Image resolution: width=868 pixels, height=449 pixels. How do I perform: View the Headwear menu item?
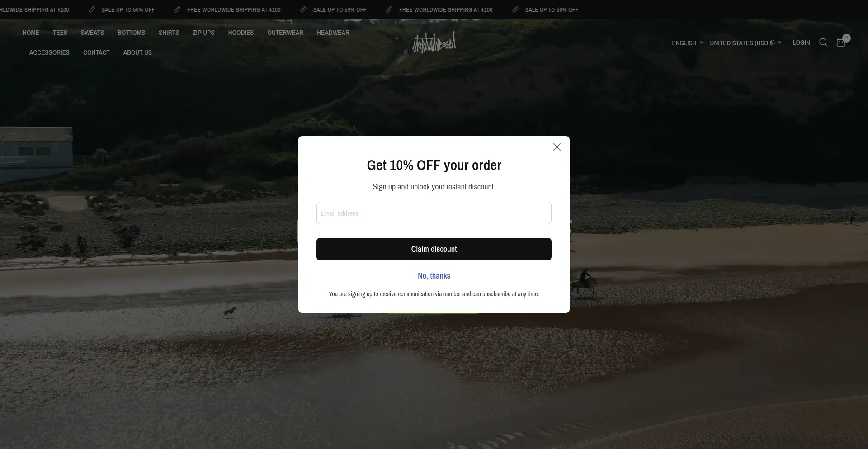pos(333,33)
